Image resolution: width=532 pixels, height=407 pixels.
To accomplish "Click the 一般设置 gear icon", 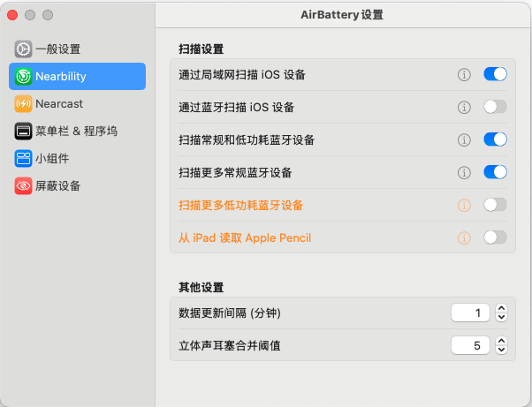I will (23, 49).
